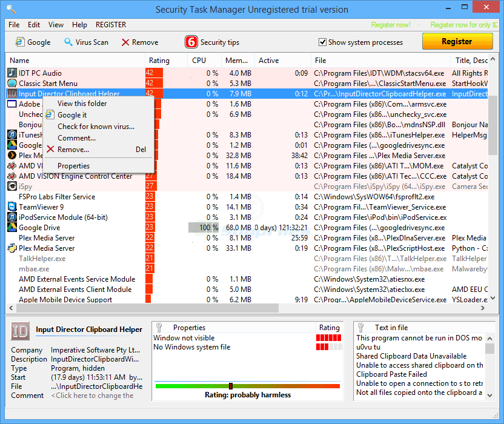Choose Google it in context menu

pos(98,115)
